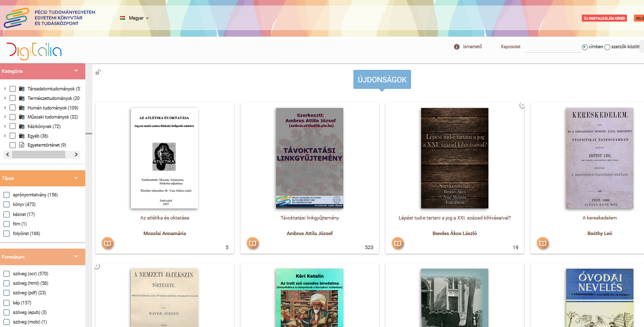The image size is (644, 327).
Task: Click the Új digitalizálási kérés button
Action: point(604,18)
